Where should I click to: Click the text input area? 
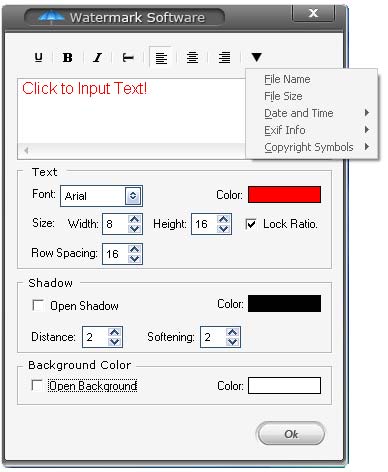[x=132, y=112]
